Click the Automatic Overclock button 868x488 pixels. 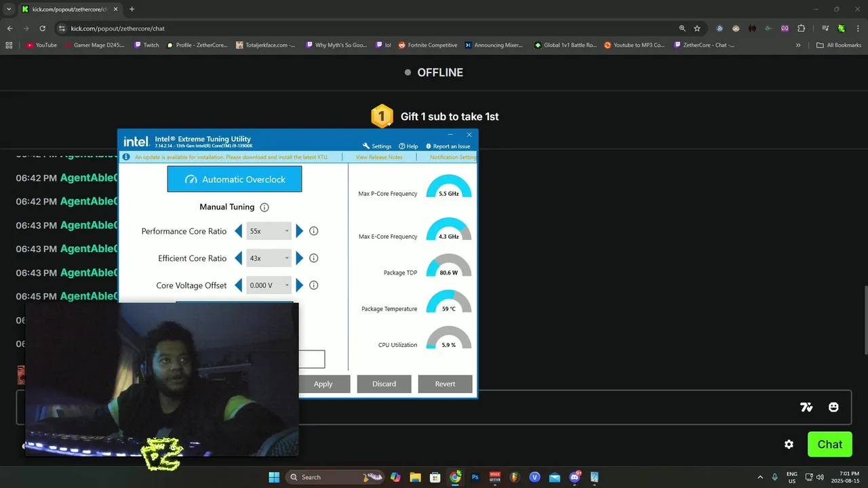[x=235, y=180]
